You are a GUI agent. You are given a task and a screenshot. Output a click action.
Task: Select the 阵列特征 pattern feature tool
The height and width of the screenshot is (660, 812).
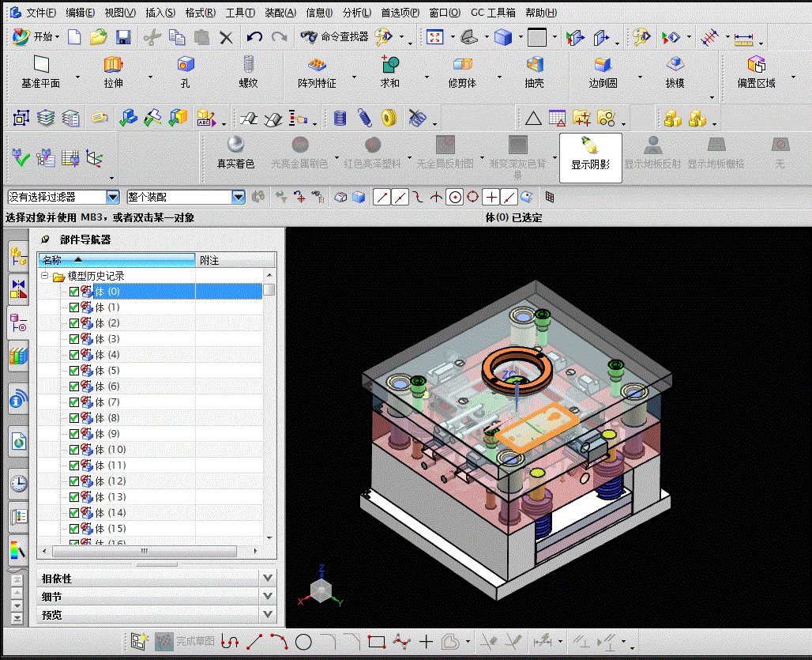[317, 73]
